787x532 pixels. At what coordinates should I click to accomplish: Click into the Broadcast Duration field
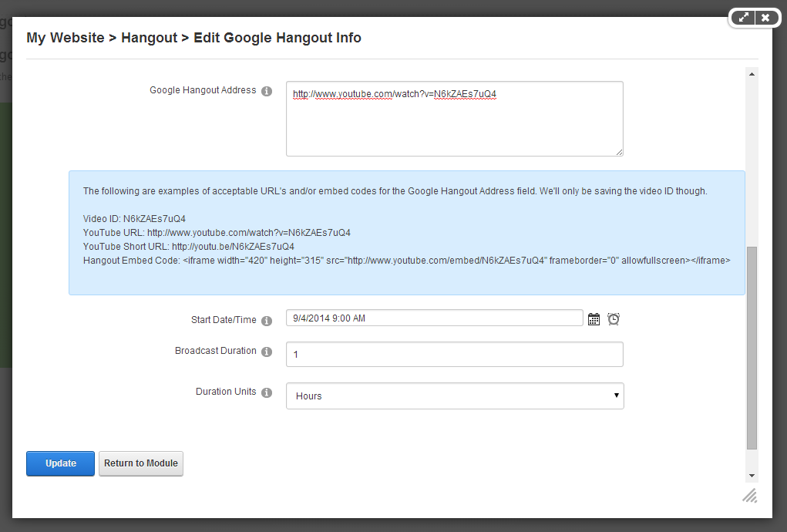pyautogui.click(x=455, y=355)
